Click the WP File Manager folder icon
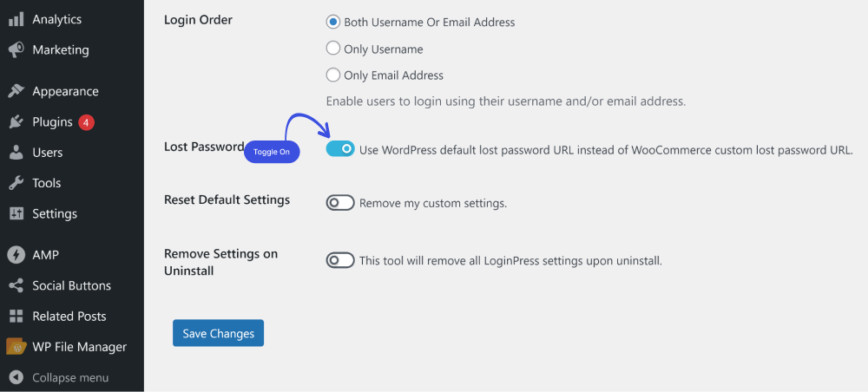The width and height of the screenshot is (868, 392). [16, 347]
